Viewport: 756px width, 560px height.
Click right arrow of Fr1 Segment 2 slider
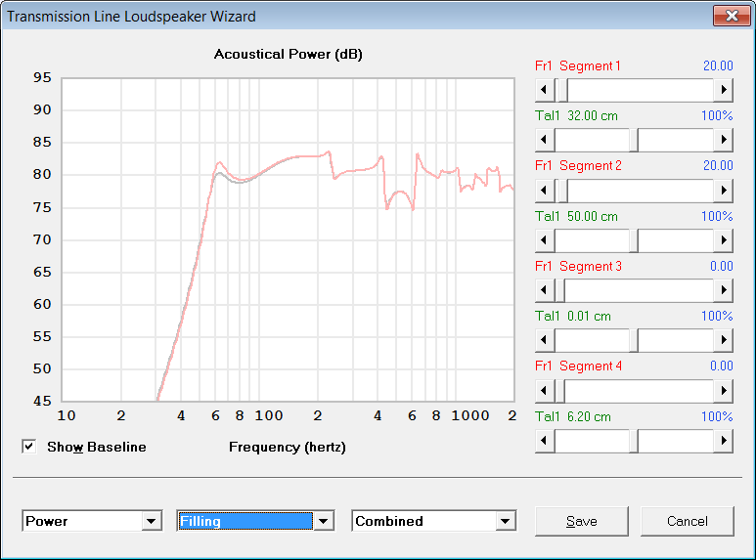click(x=723, y=191)
